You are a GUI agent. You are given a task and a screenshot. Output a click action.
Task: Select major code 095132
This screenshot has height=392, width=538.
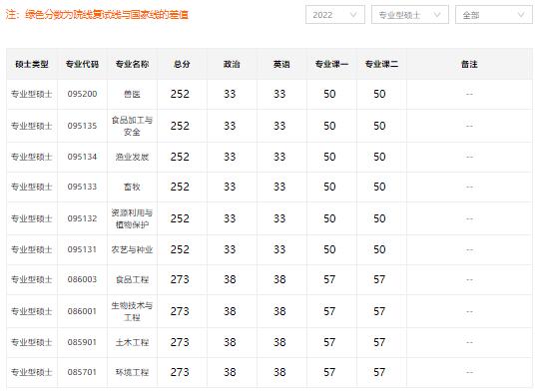point(82,218)
